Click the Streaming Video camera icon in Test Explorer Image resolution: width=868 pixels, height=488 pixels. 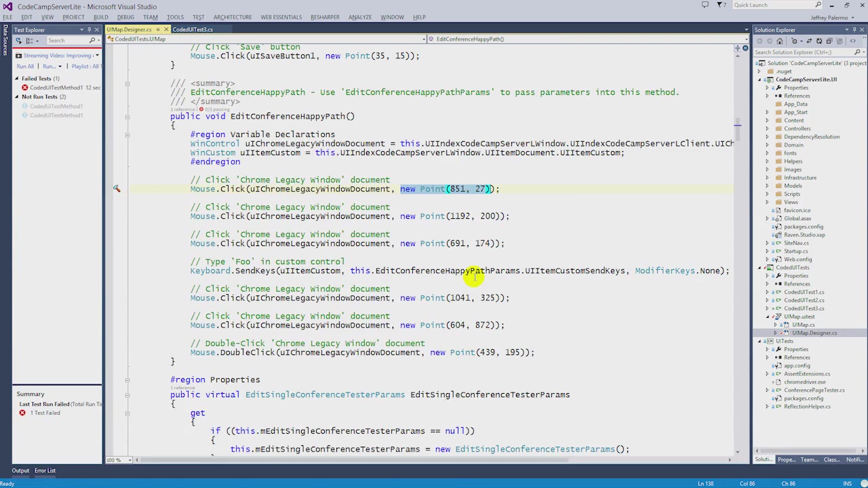click(18, 56)
